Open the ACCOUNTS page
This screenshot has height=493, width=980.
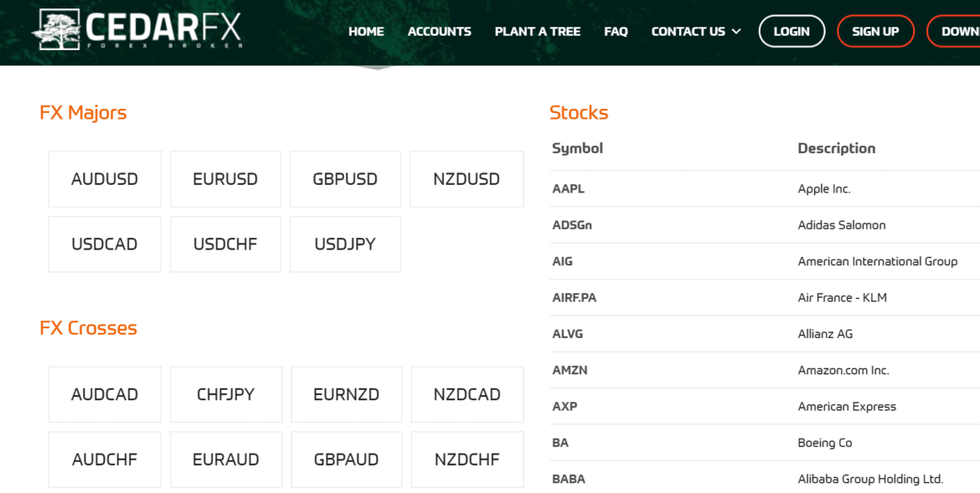tap(439, 31)
